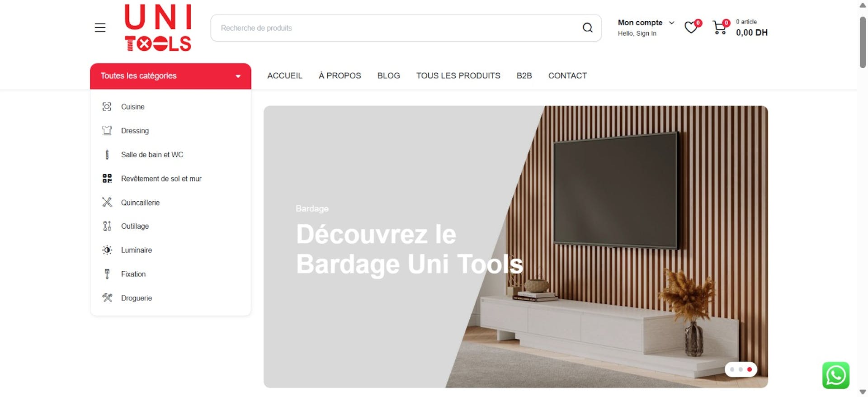The height and width of the screenshot is (397, 868).
Task: Select the first slider dot
Action: pyautogui.click(x=732, y=369)
